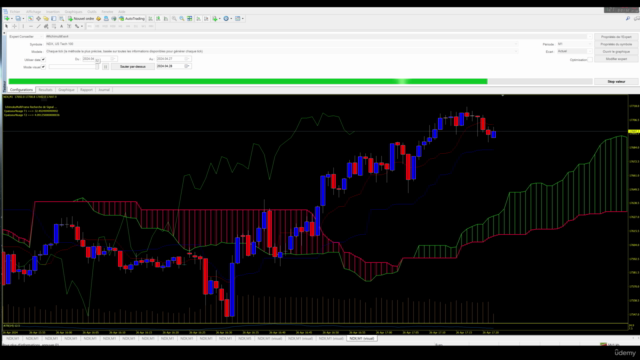Open MetaEditor from the toolbar
The height and width of the screenshot is (360, 640).
coord(98,19)
